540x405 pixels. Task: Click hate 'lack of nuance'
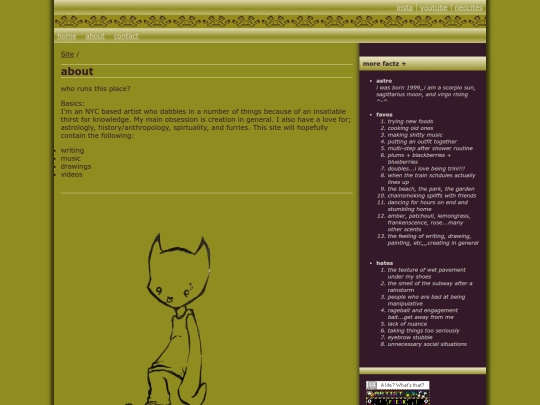tap(407, 324)
